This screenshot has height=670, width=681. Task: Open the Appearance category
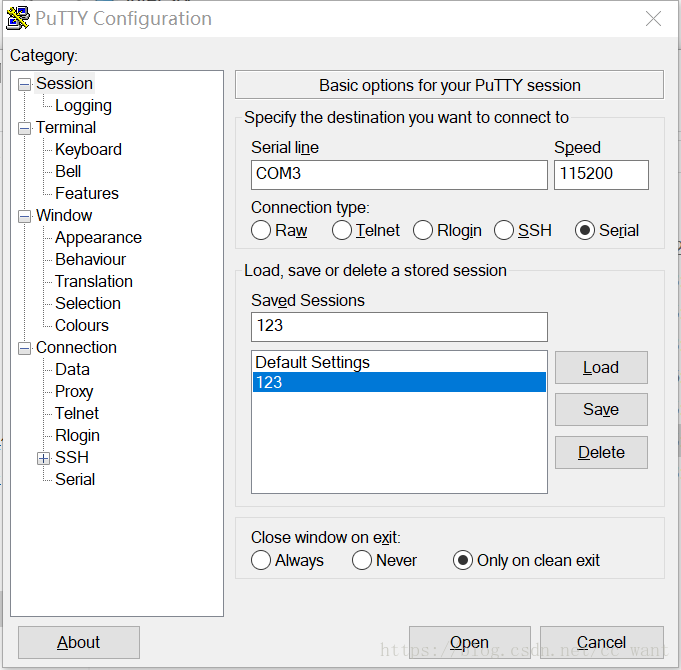(x=98, y=238)
